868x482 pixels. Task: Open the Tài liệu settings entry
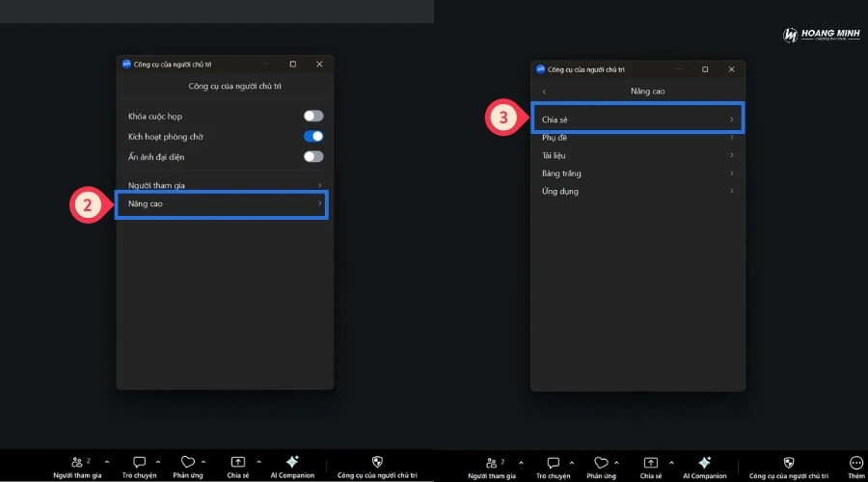coord(637,155)
